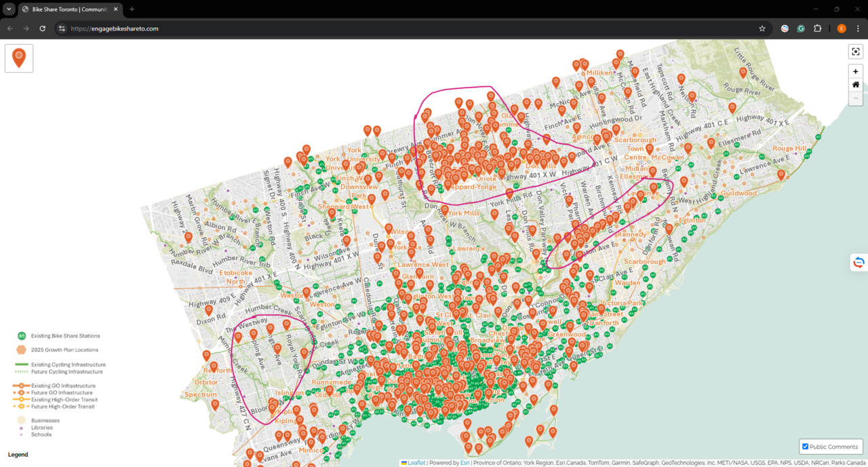Click the Legend label
The height and width of the screenshot is (467, 868).
(18, 454)
